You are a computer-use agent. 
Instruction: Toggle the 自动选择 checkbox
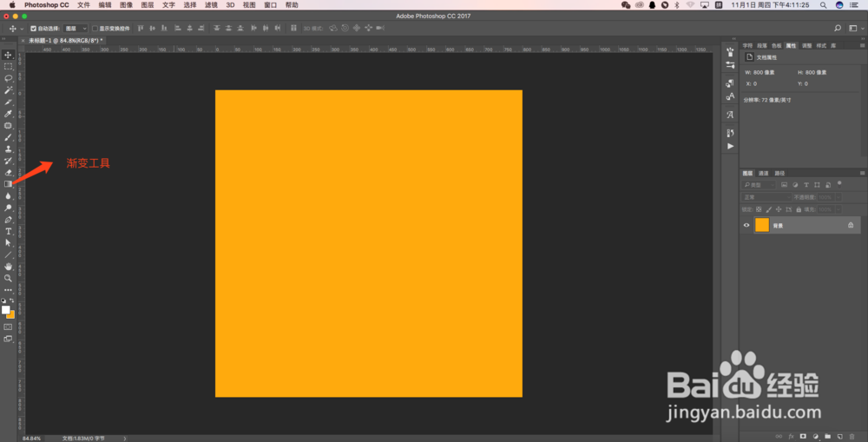(x=33, y=29)
